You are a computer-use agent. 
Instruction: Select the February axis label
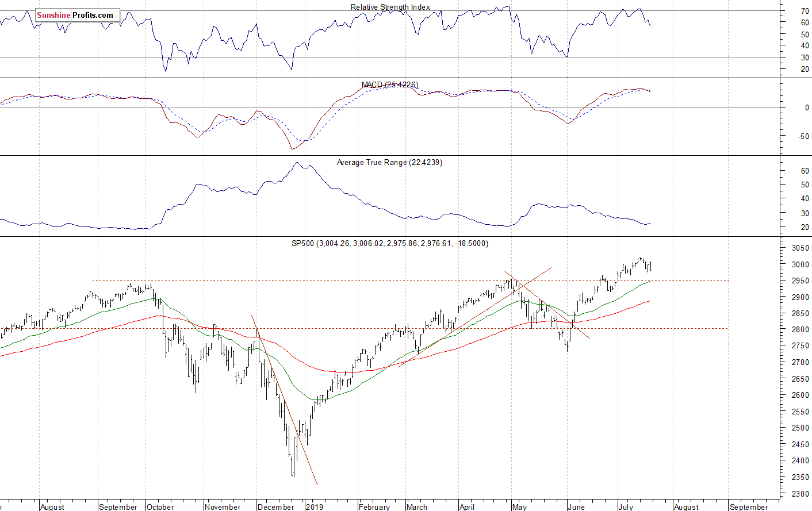click(x=374, y=507)
